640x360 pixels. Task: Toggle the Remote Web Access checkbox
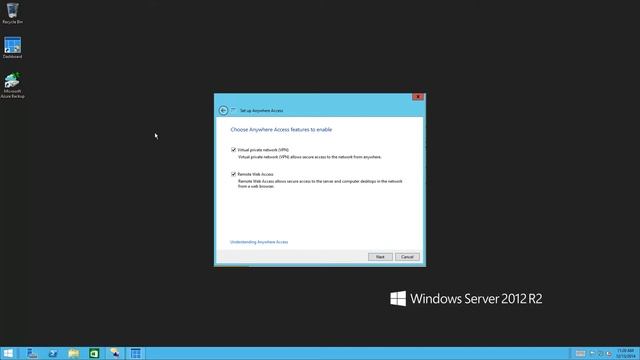pos(233,174)
